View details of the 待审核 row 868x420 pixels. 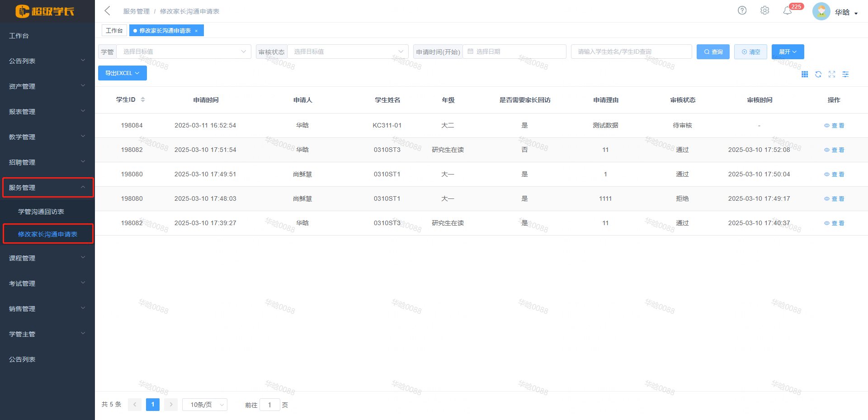pos(834,126)
